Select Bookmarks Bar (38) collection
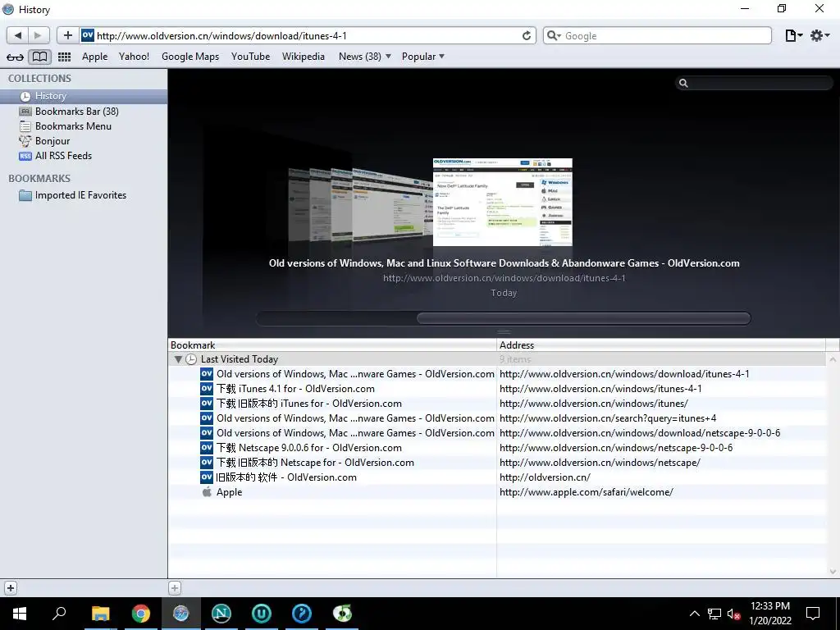 (x=84, y=112)
